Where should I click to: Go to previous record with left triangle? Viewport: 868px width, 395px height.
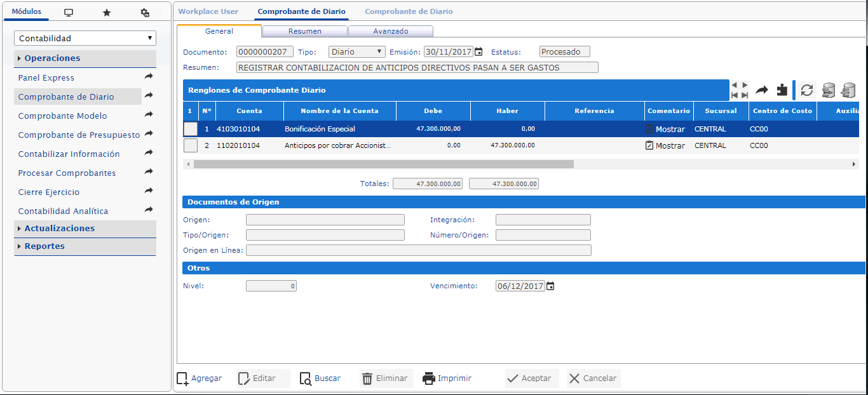pos(735,84)
